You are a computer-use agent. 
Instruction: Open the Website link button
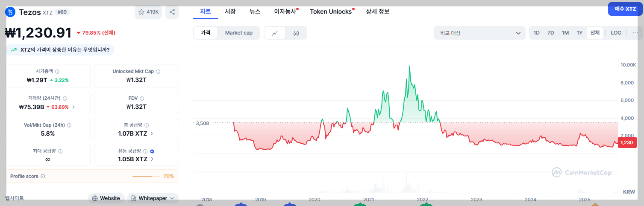106,198
